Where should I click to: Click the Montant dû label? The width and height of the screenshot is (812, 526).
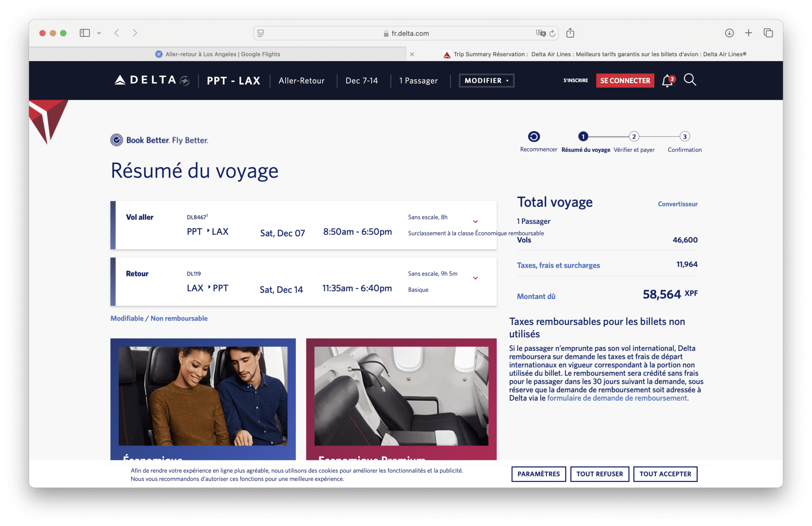pyautogui.click(x=536, y=296)
